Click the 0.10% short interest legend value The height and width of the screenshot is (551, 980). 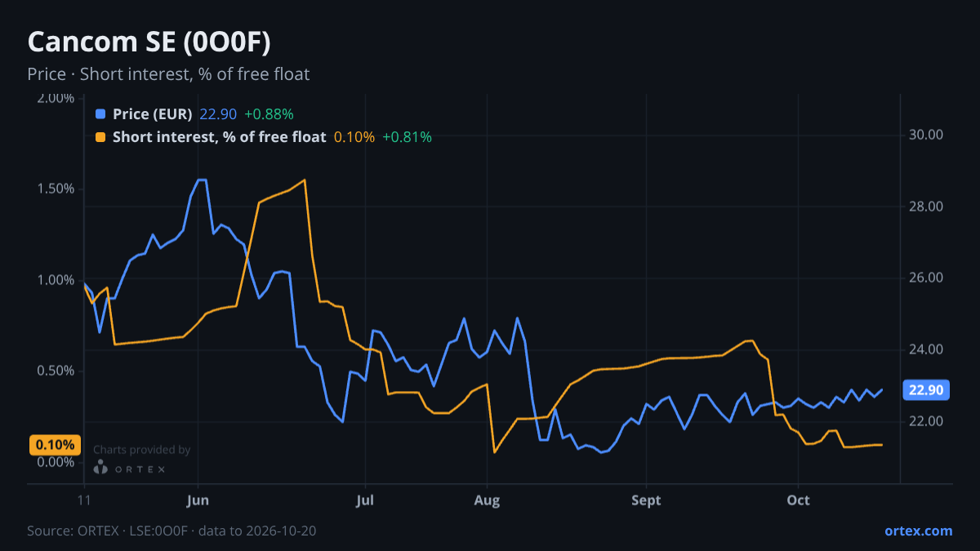[354, 137]
